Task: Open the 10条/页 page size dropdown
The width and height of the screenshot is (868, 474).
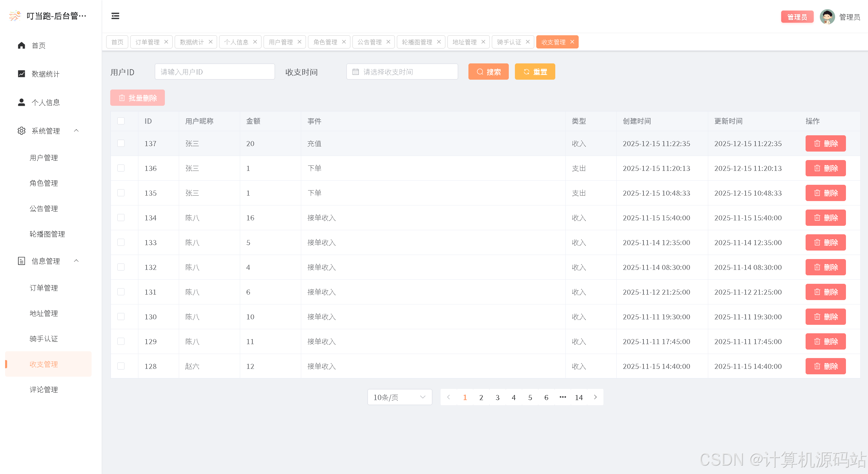Action: pos(399,397)
